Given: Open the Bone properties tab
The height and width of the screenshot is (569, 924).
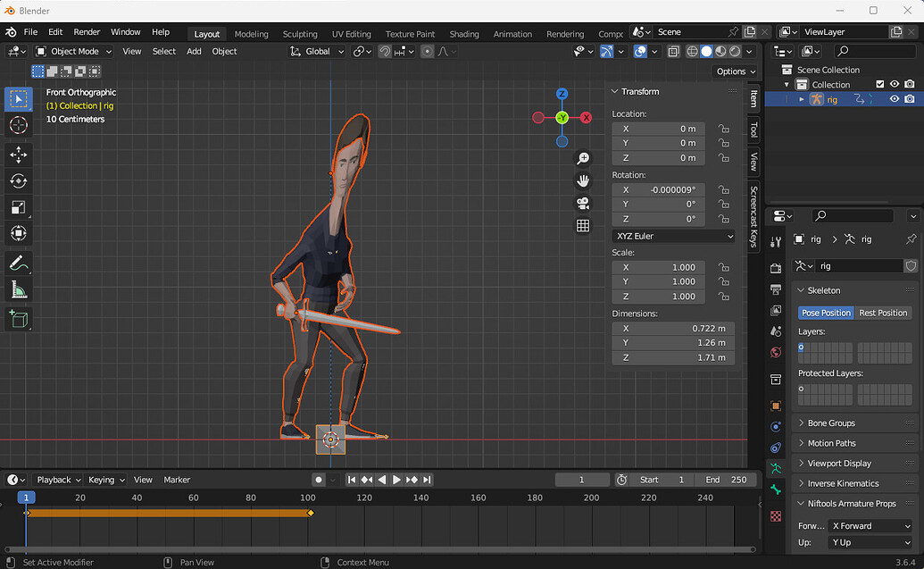Looking at the screenshot, I should coord(776,490).
